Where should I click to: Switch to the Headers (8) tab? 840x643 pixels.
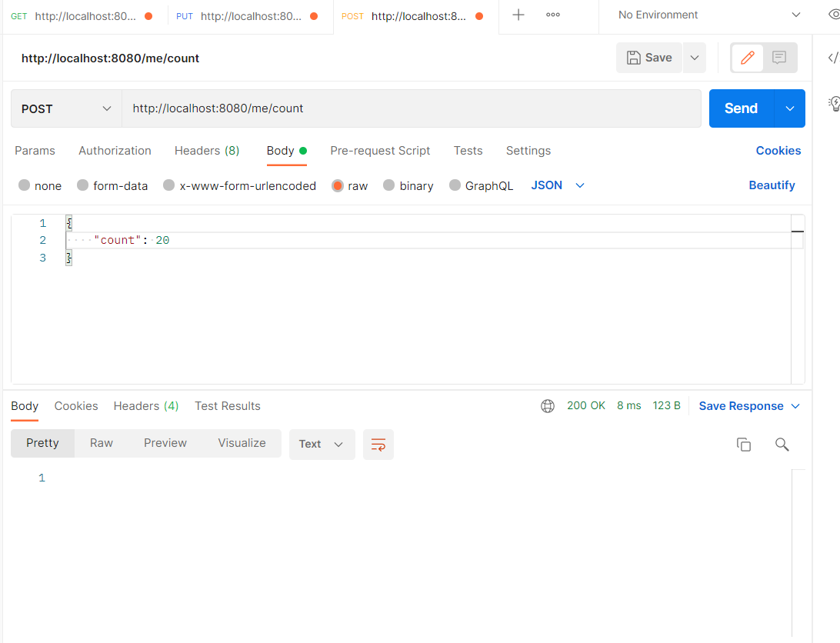(x=207, y=151)
